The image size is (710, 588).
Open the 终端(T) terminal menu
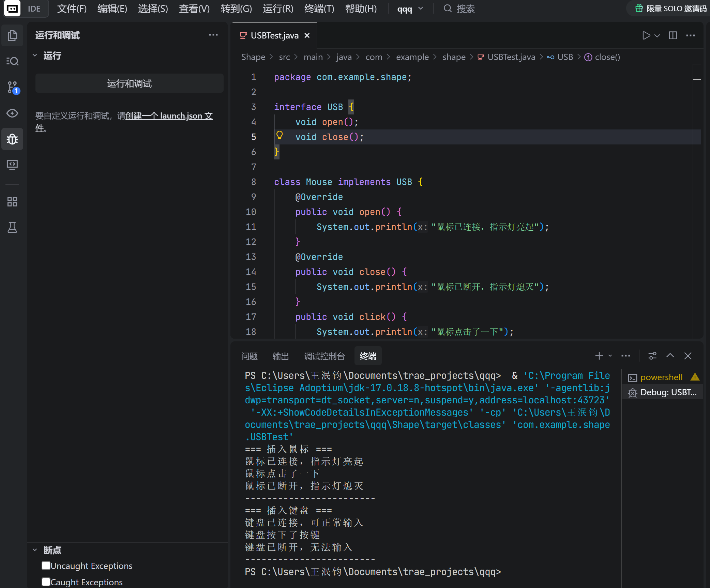[x=319, y=9]
